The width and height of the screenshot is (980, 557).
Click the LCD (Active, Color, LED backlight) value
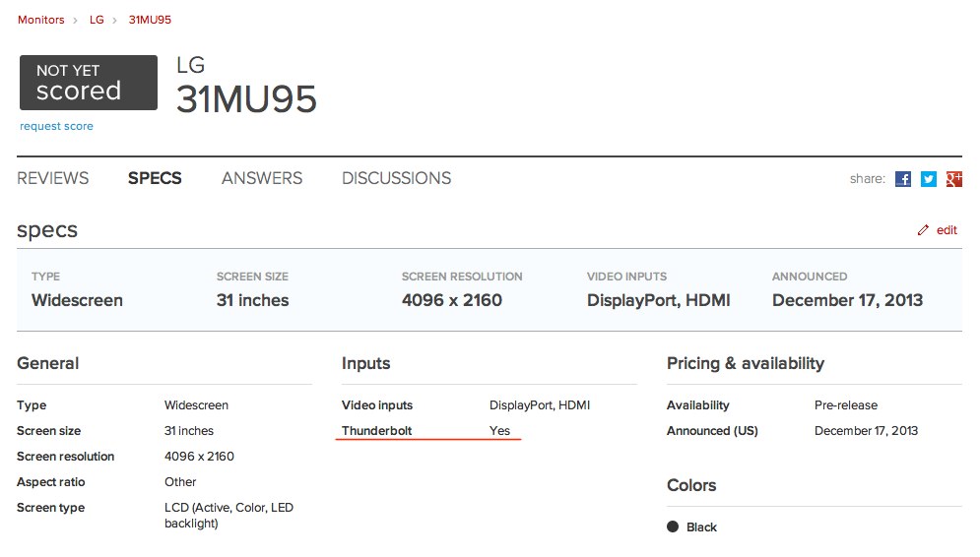point(229,515)
